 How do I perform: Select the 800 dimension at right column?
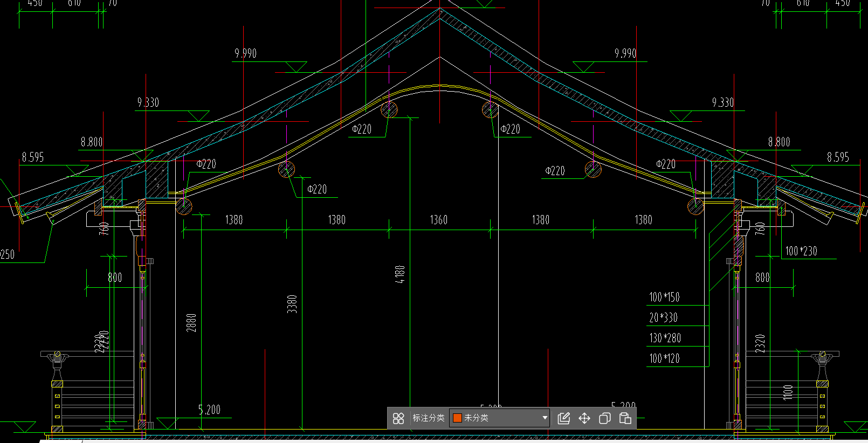[x=762, y=278]
